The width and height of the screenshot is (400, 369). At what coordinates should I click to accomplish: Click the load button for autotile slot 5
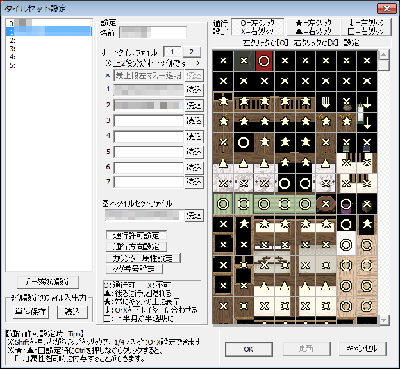pos(194,152)
